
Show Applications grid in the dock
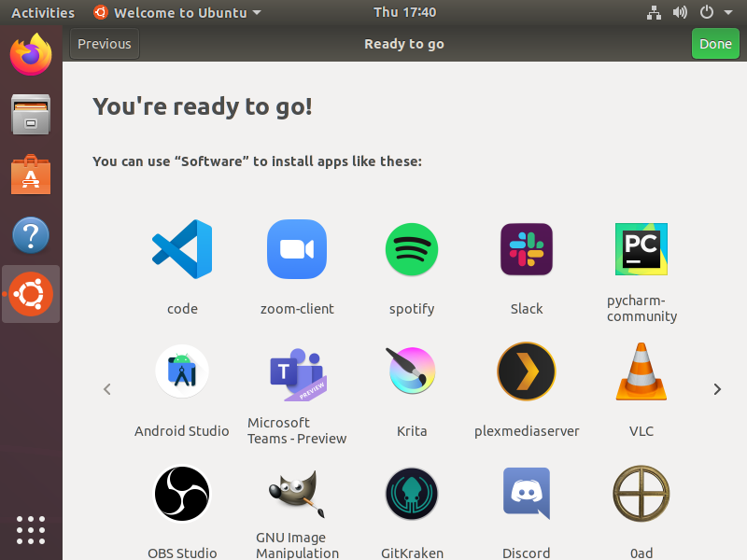(x=31, y=530)
